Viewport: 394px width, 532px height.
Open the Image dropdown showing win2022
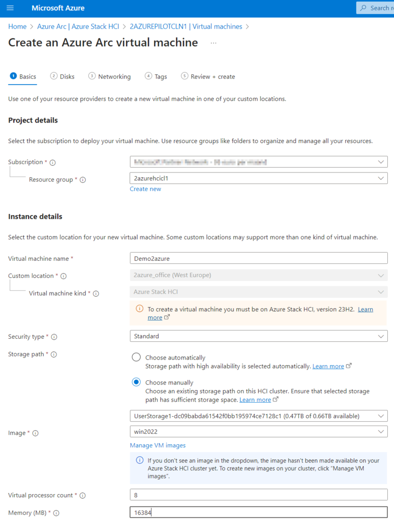tap(259, 432)
